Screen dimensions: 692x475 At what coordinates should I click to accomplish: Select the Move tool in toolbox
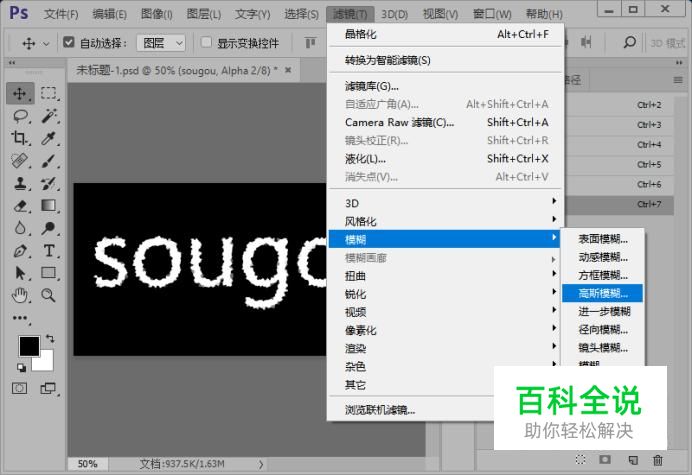20,94
